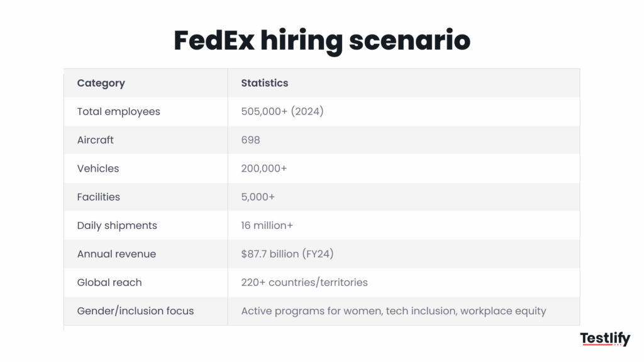Click the "FedEx hiring scenario" title
Image resolution: width=644 pixels, height=362 pixels.
click(x=321, y=41)
